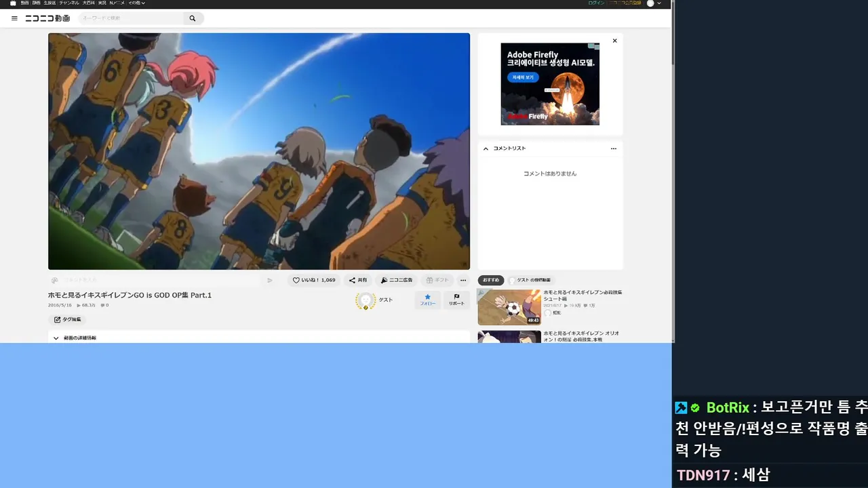868x488 pixels.
Task: Open 大百科 in the top navigation
Action: coord(89,3)
